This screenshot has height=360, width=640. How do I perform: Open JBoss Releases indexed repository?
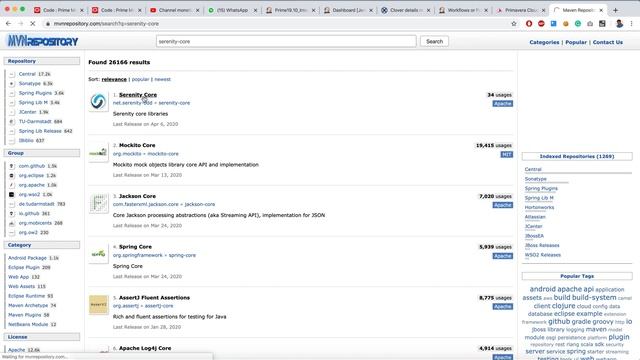pyautogui.click(x=542, y=245)
